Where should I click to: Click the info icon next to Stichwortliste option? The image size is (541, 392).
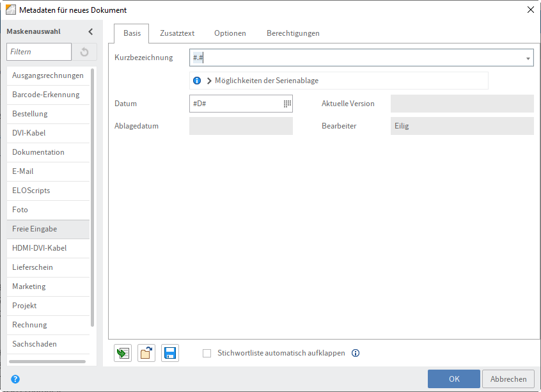[356, 353]
